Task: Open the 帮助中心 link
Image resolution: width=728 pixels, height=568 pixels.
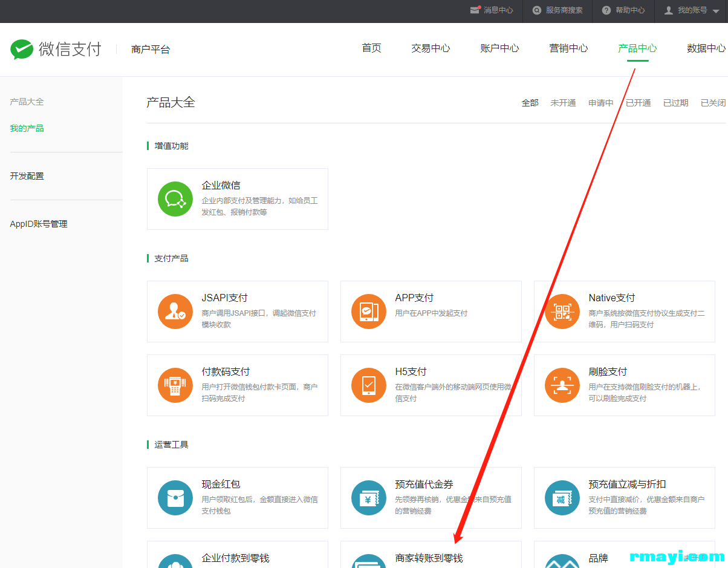Action: [x=630, y=10]
